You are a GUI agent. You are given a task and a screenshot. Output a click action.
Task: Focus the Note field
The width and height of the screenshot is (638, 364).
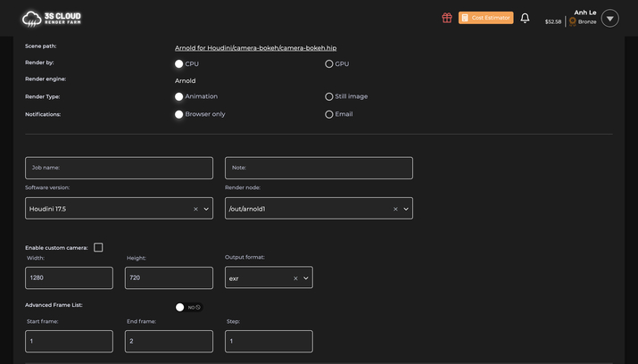click(319, 168)
